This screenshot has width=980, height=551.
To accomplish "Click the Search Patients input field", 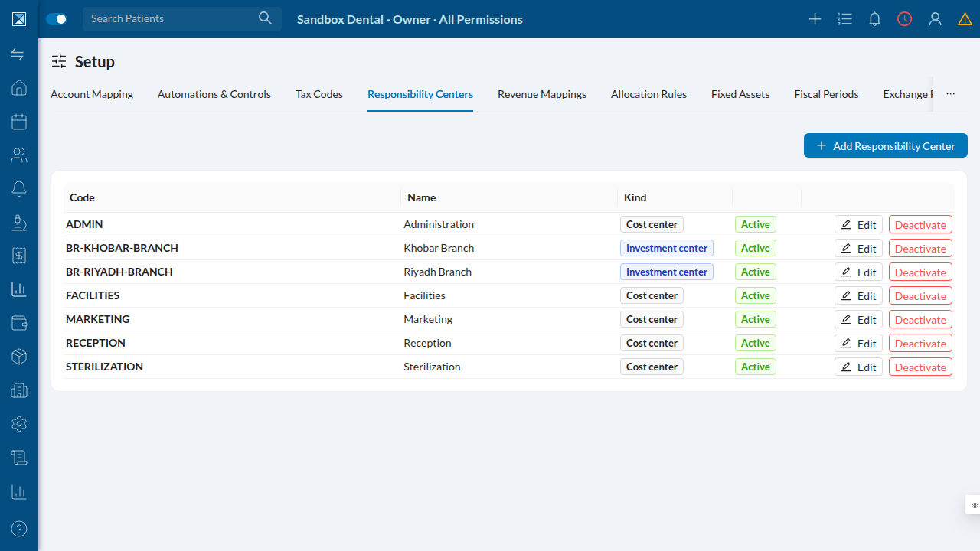I will click(x=182, y=18).
